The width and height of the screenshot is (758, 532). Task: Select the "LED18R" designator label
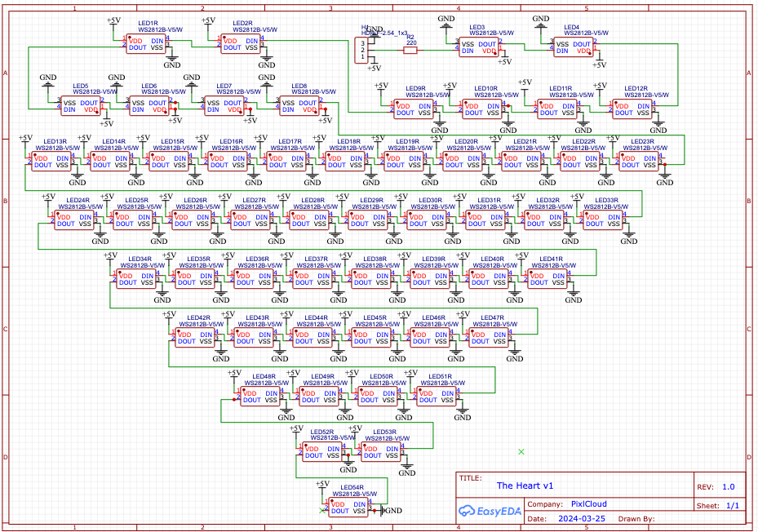(348, 141)
